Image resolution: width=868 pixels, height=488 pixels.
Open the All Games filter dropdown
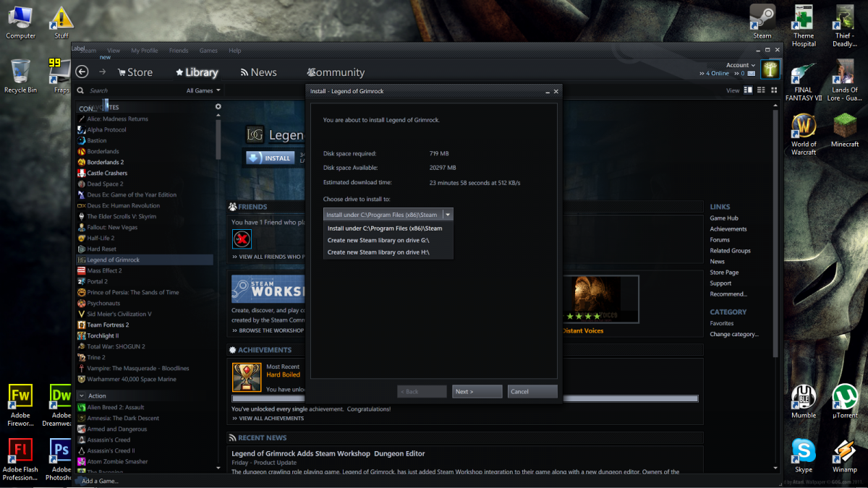203,90
